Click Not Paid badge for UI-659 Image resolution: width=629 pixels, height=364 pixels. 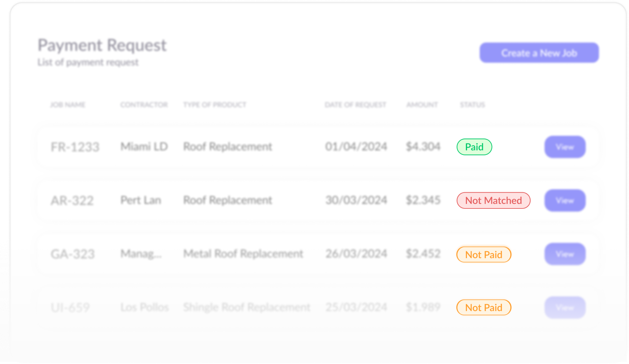click(484, 307)
